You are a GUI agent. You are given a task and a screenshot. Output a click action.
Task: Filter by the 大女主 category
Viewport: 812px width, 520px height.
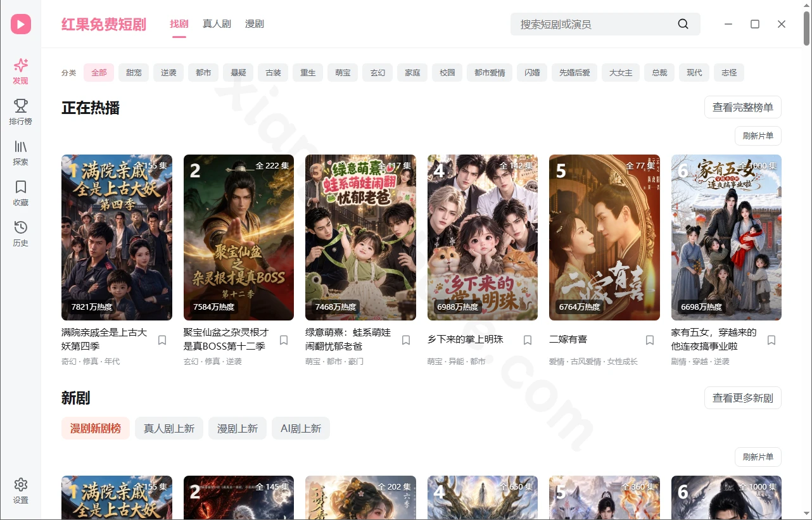pyautogui.click(x=621, y=73)
